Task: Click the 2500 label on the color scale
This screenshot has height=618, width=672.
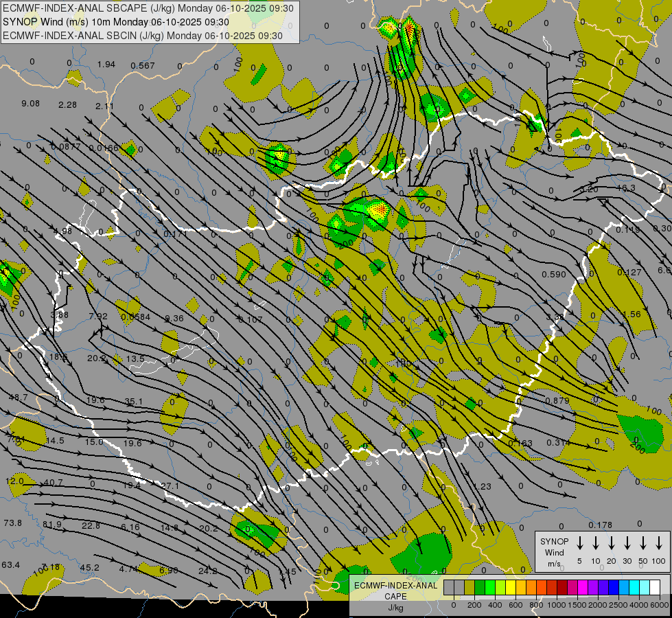Action: pyautogui.click(x=618, y=605)
